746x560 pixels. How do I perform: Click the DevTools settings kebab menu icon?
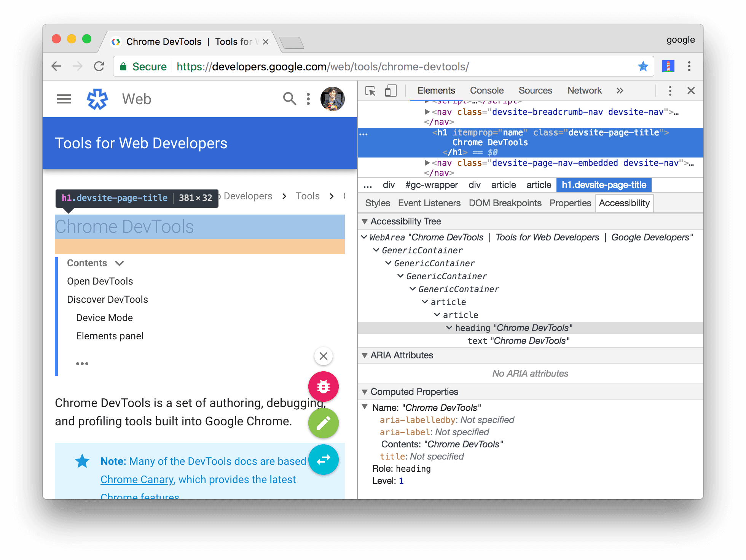[670, 91]
